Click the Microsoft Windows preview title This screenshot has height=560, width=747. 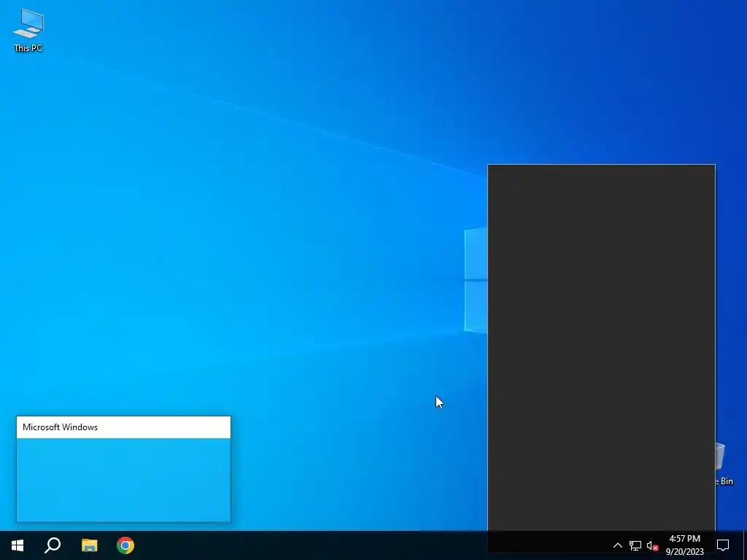(x=60, y=427)
